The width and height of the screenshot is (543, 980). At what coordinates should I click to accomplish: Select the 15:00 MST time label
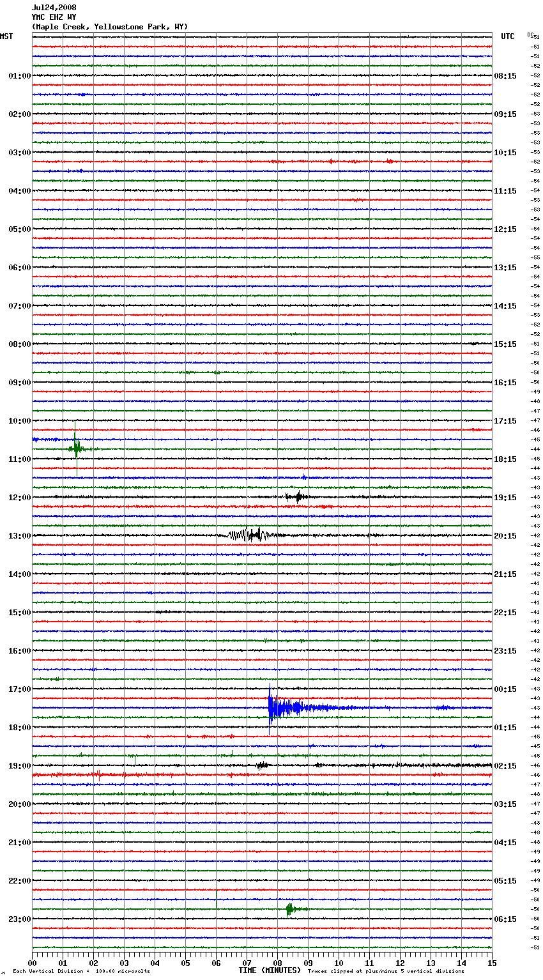(x=19, y=613)
